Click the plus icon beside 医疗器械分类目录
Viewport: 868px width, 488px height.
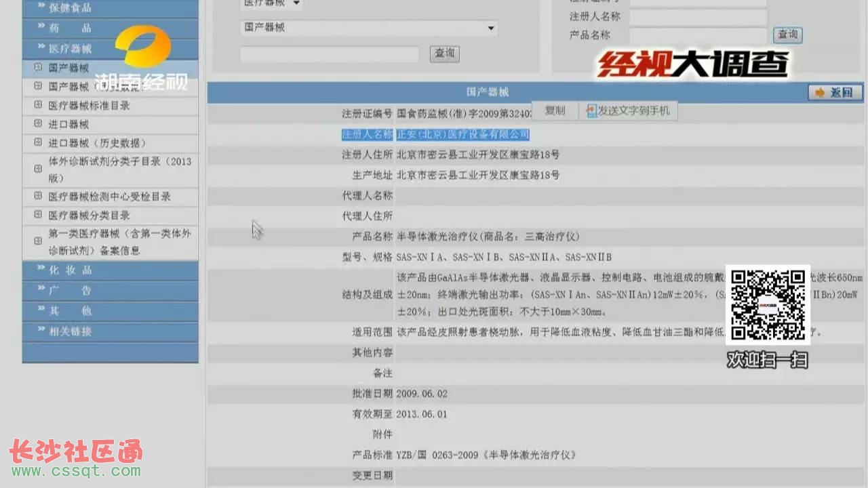click(37, 216)
